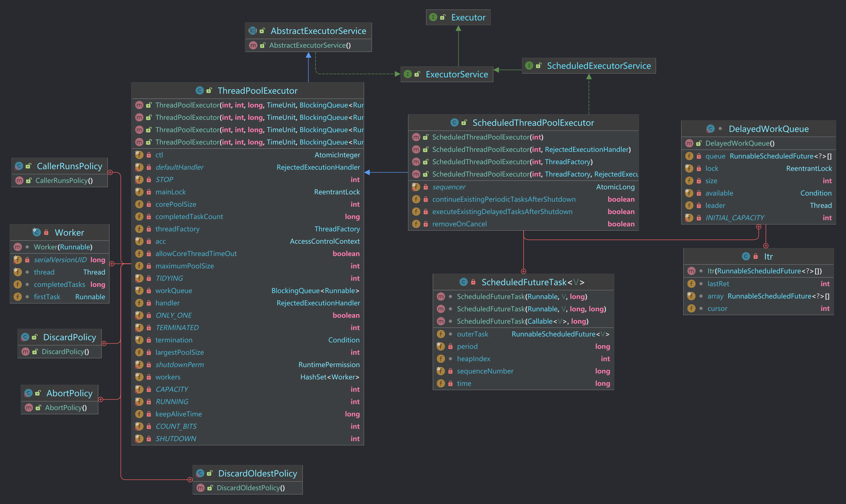Click abstract class icon next to AbstractExecutorService
Image resolution: width=846 pixels, height=504 pixels.
(252, 31)
